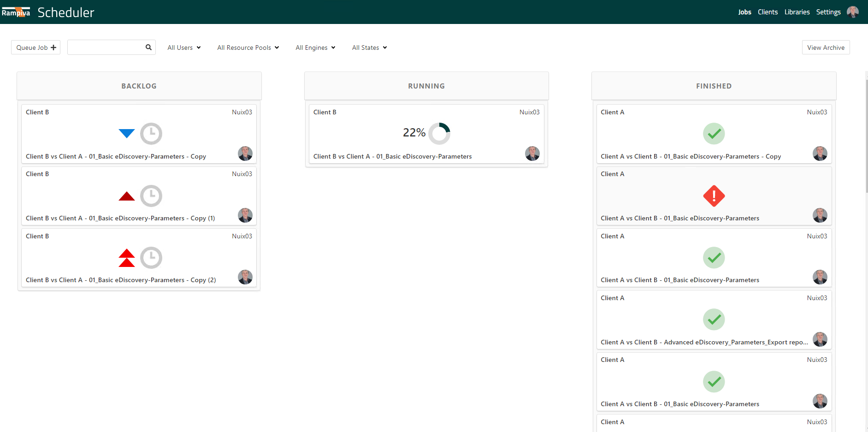
Task: Open the All Resource Pools dropdown
Action: click(x=248, y=47)
